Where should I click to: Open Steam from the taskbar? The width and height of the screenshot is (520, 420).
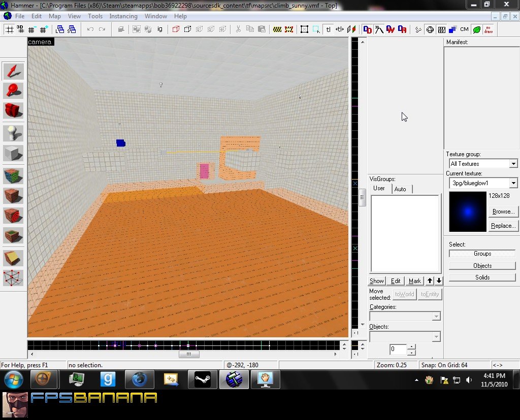click(x=202, y=379)
